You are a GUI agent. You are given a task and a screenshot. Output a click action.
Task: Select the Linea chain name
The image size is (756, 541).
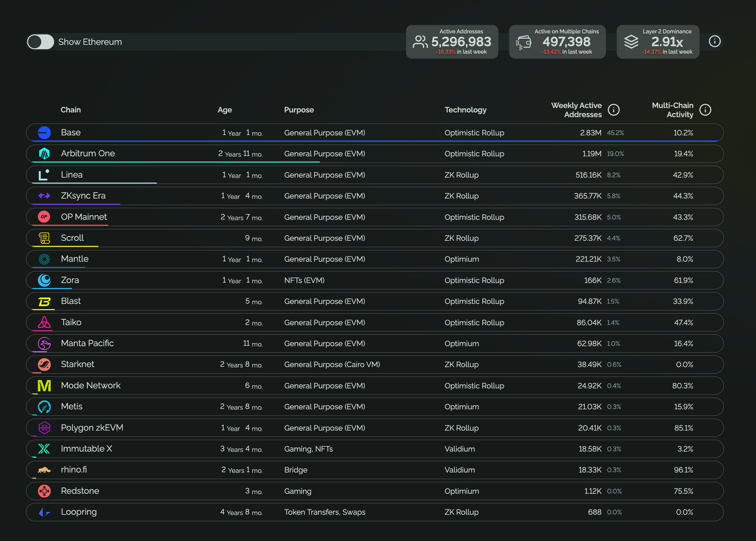[72, 175]
